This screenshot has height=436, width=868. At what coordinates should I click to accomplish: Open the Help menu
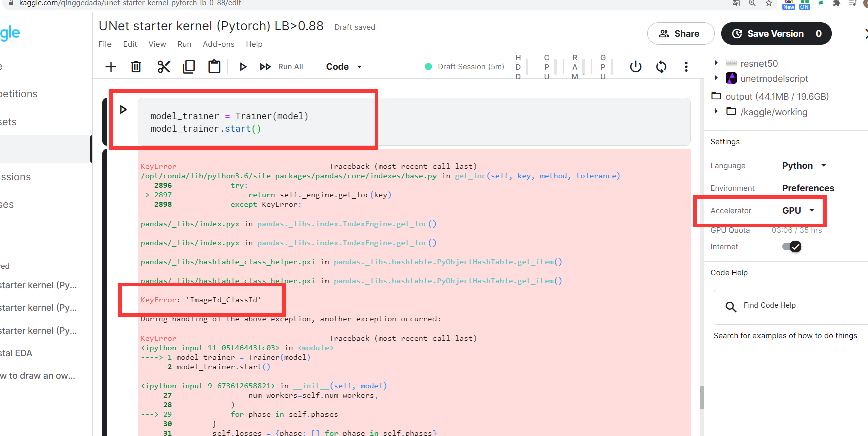254,44
